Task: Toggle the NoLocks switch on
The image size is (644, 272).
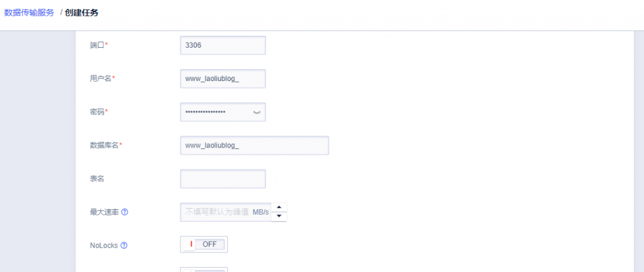Action: (204, 244)
